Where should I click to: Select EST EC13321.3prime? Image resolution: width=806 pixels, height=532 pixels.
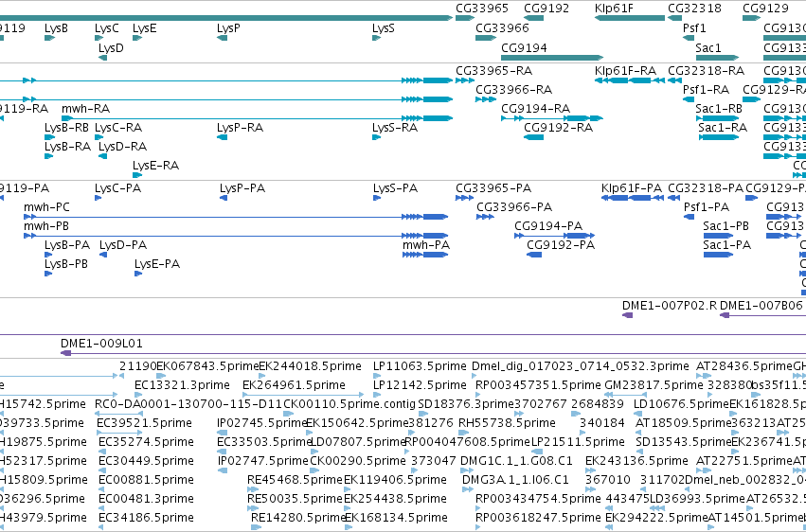pyautogui.click(x=138, y=395)
